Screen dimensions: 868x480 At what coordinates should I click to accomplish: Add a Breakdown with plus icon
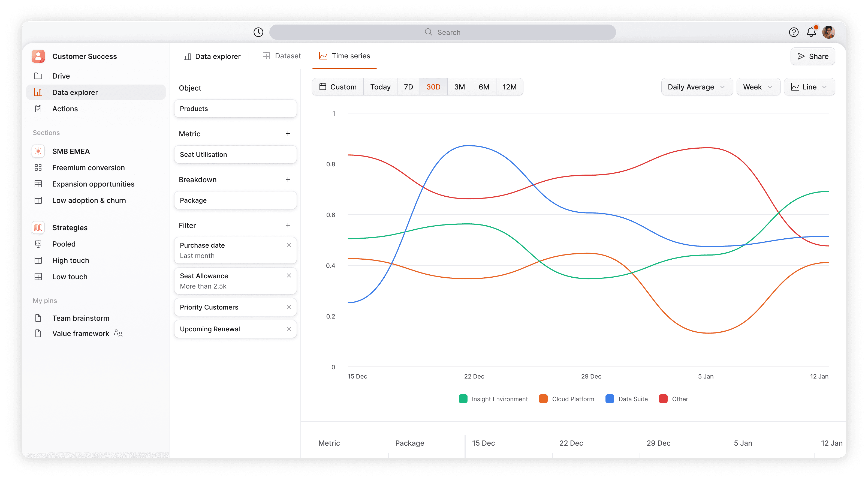click(287, 180)
